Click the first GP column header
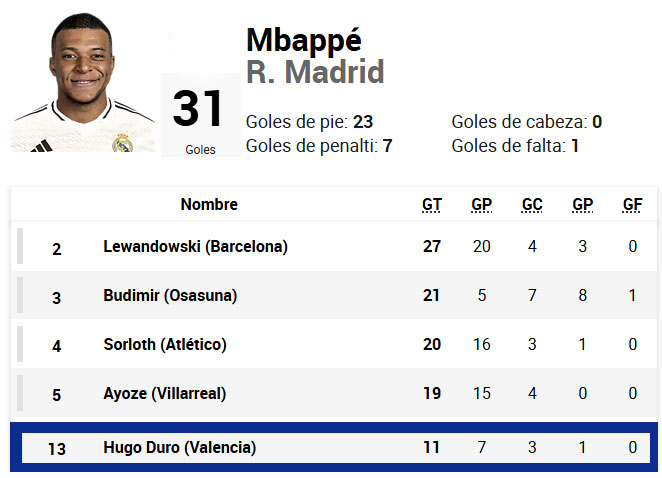 click(482, 205)
